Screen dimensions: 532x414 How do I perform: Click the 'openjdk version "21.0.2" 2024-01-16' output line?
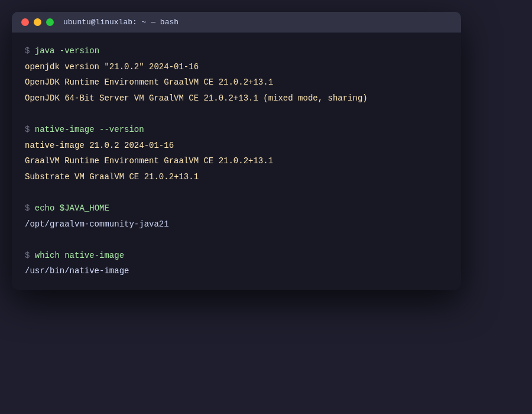[112, 66]
